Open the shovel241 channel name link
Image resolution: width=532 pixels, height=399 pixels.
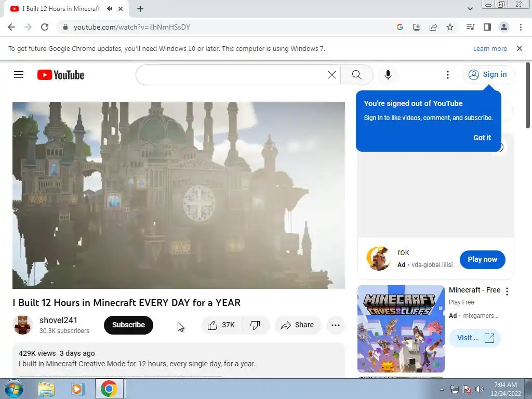(x=58, y=320)
